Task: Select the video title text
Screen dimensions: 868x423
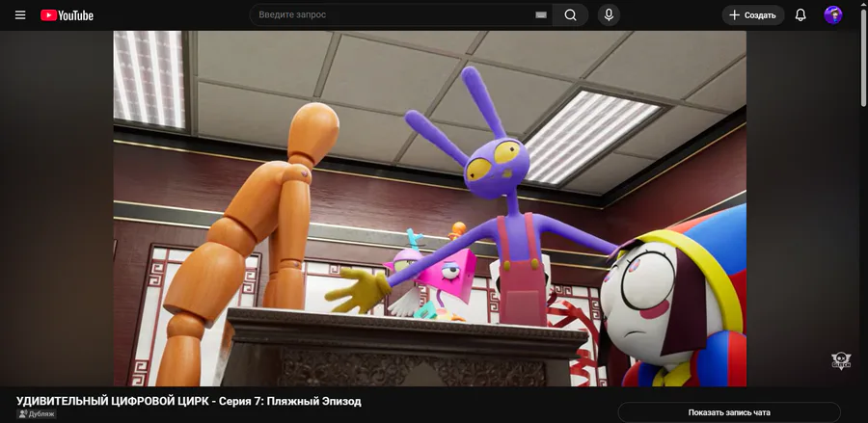Action: [189, 401]
